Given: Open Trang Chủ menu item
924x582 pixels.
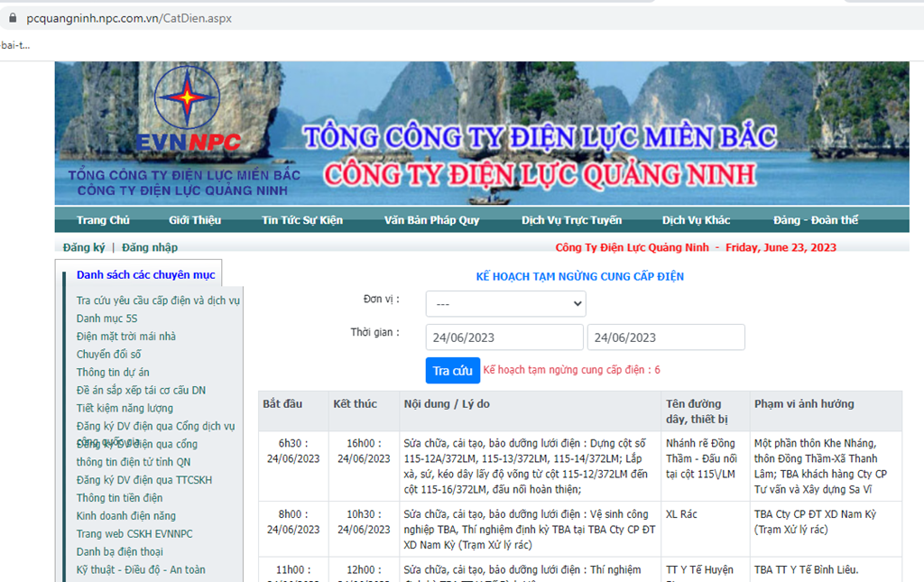Looking at the screenshot, I should coord(103,220).
